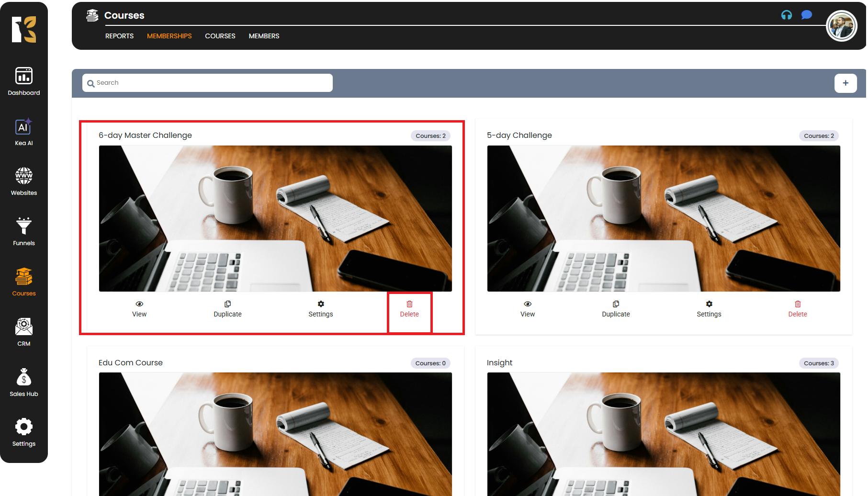868x496 pixels.
Task: Duplicate the 5-day Challenge membership
Action: click(616, 309)
